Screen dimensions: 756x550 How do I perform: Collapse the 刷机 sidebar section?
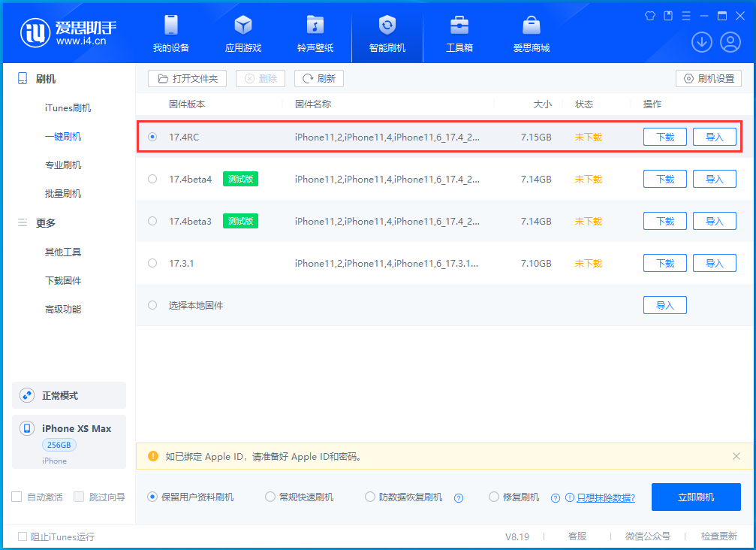(23, 78)
